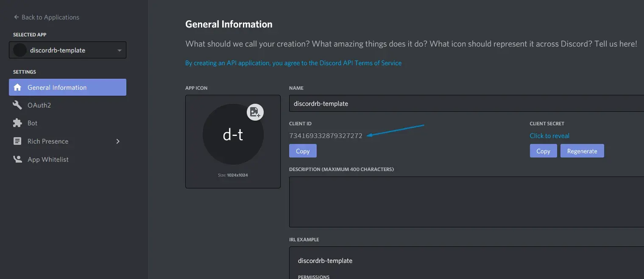Click the App Whitelist phone icon
Screen dimensions: 644x279
(x=17, y=159)
